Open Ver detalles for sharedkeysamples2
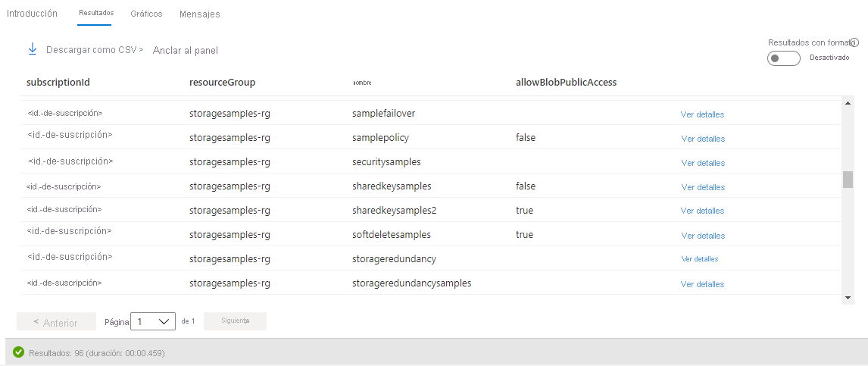Screen dimensions: 868x366 (x=703, y=211)
